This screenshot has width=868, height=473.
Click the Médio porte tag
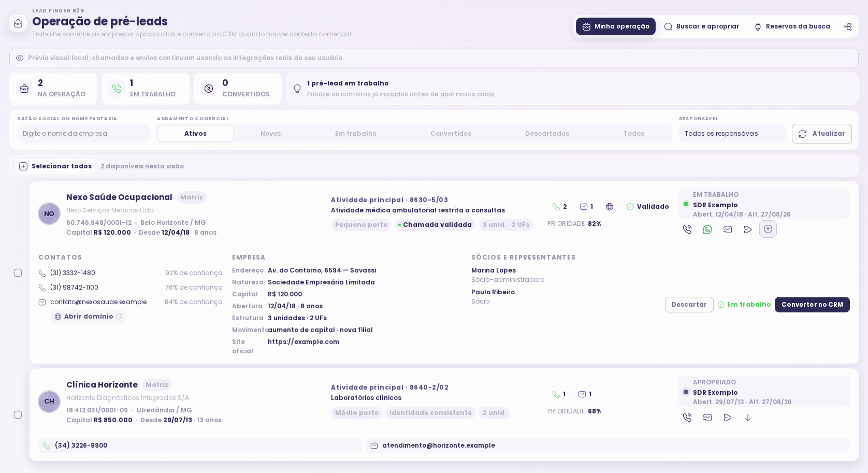[x=357, y=413]
